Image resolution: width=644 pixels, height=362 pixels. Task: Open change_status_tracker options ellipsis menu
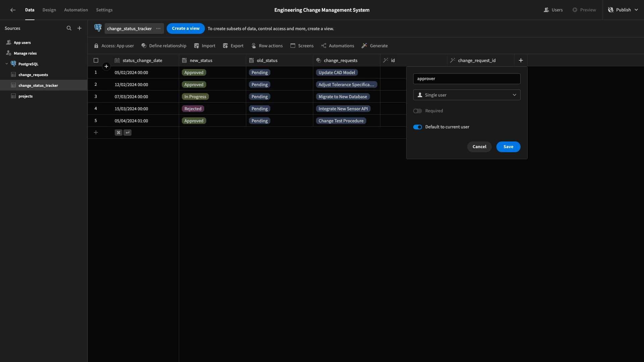[158, 28]
